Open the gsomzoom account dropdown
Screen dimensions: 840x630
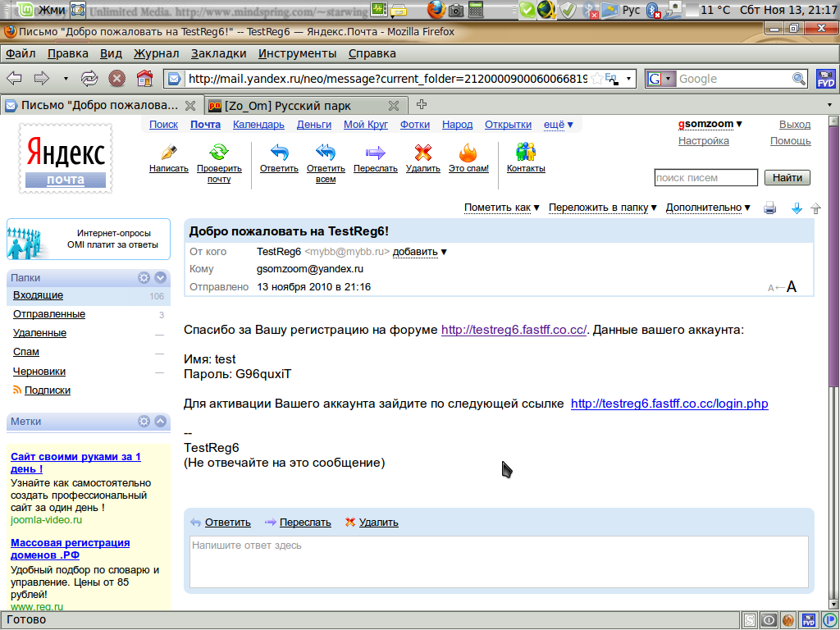click(710, 124)
